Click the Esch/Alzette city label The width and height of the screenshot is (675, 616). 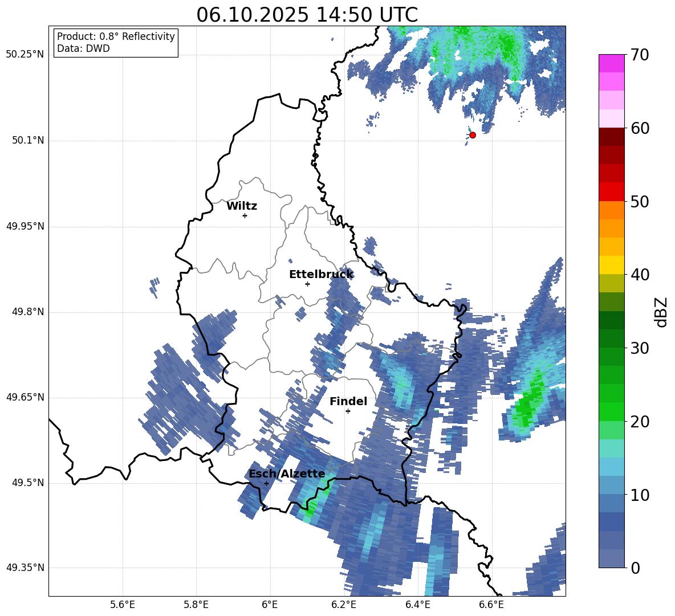(x=287, y=474)
